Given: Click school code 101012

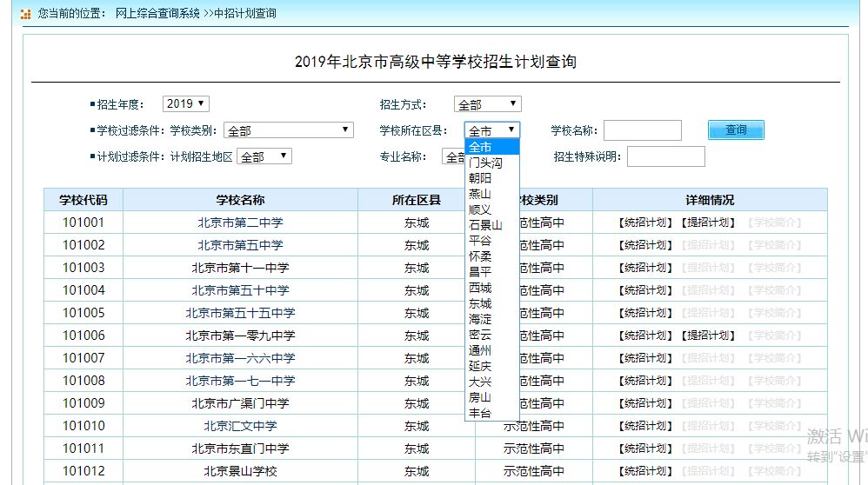Looking at the screenshot, I should [83, 471].
